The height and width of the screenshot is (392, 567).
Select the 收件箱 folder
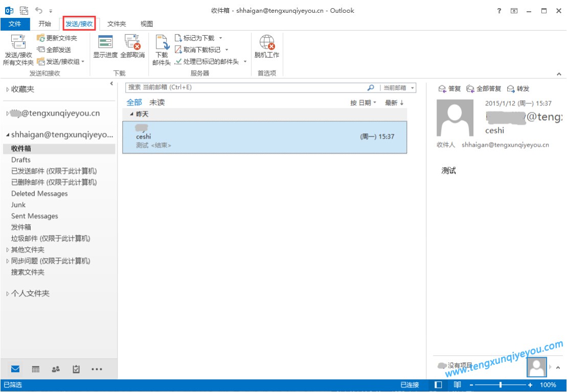click(x=59, y=149)
